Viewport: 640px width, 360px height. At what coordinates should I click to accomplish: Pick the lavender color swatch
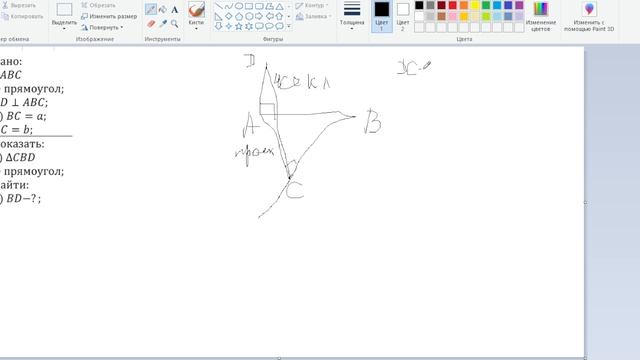pyautogui.click(x=519, y=16)
